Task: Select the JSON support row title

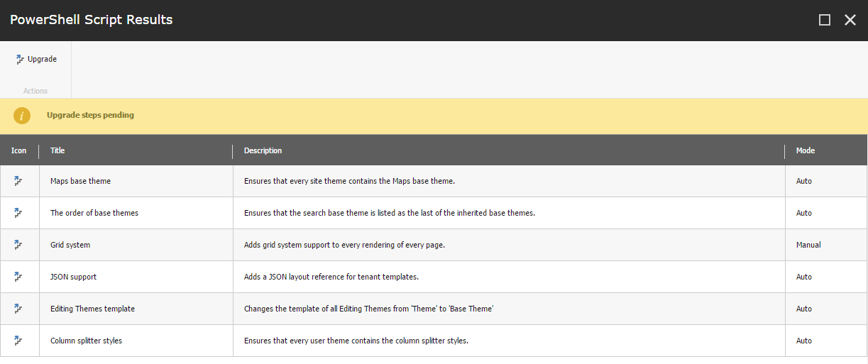Action: [x=74, y=277]
